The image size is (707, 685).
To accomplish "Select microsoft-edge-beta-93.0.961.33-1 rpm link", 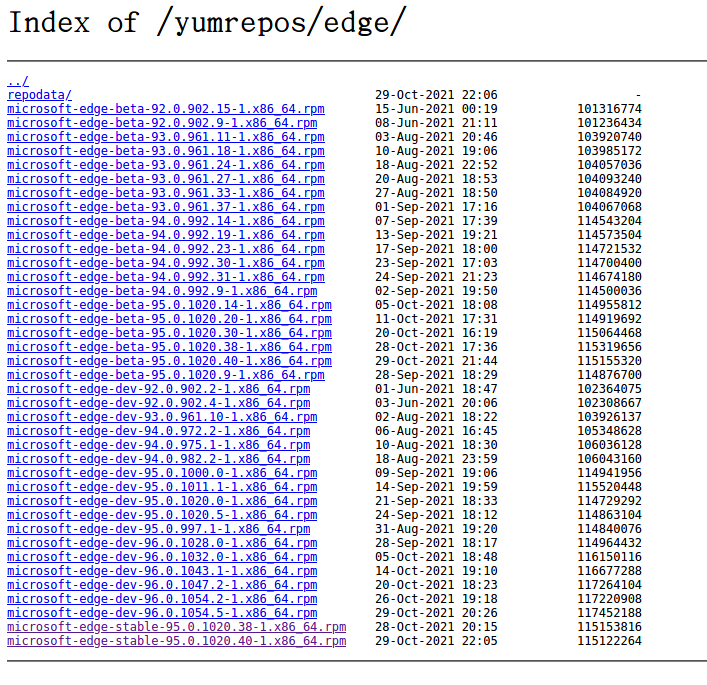I will coord(166,193).
